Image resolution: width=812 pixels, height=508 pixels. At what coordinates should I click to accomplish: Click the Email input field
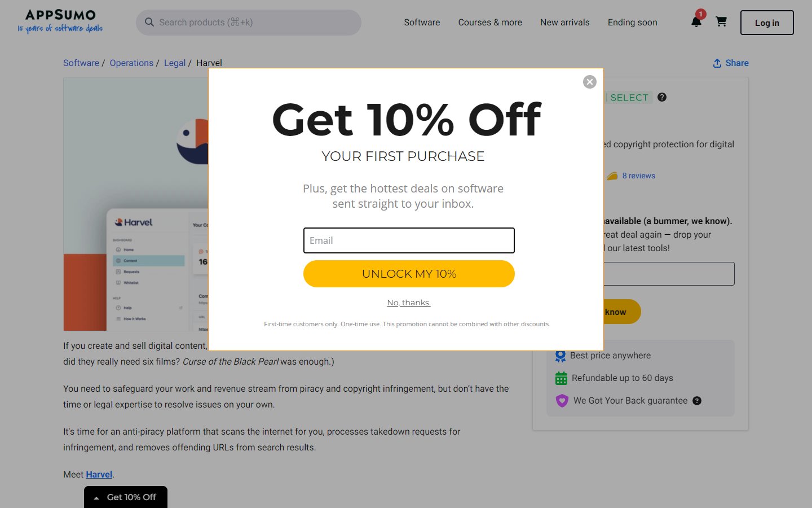pyautogui.click(x=409, y=240)
